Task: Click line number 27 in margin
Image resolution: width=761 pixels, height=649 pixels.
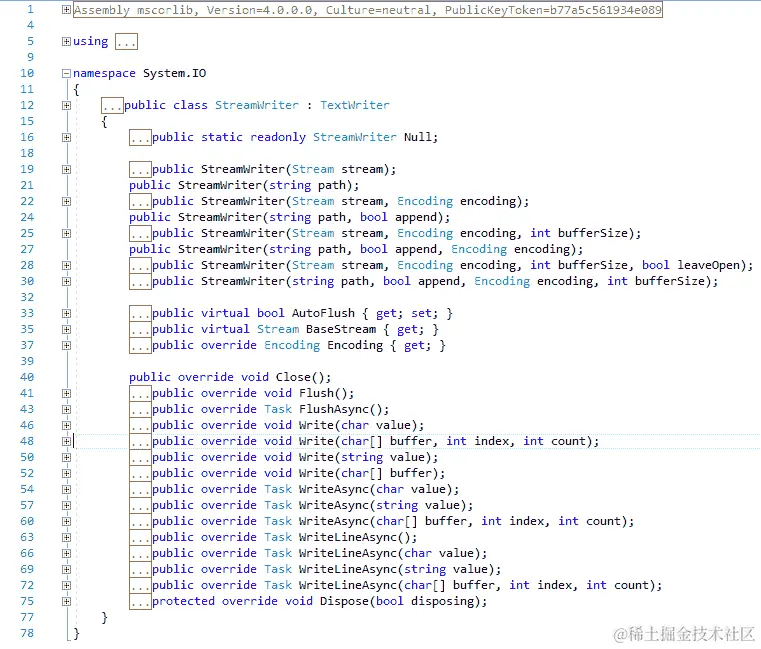Action: (x=27, y=249)
